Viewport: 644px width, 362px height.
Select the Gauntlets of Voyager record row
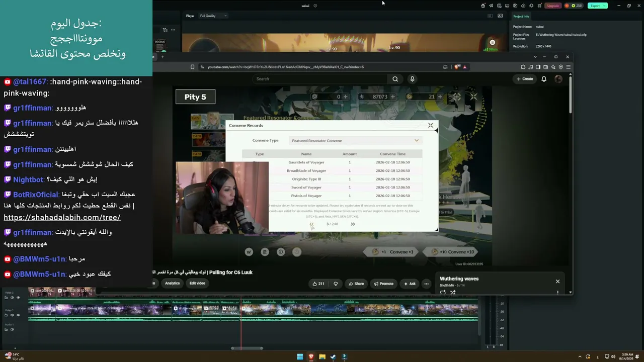coord(332,162)
